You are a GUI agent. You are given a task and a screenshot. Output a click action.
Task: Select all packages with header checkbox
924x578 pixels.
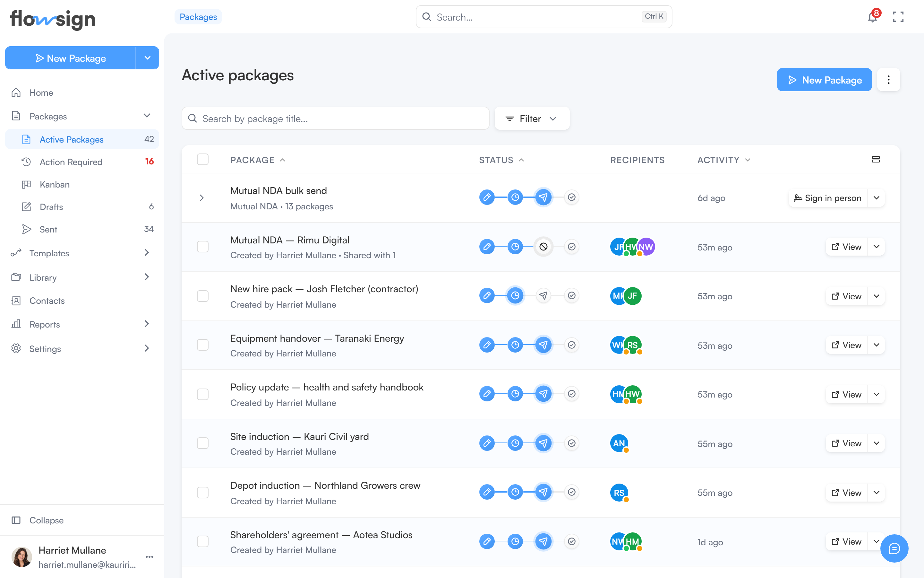coord(203,159)
